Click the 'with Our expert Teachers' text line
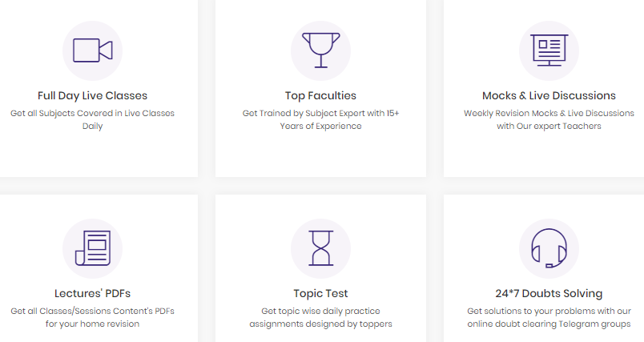 [549, 126]
